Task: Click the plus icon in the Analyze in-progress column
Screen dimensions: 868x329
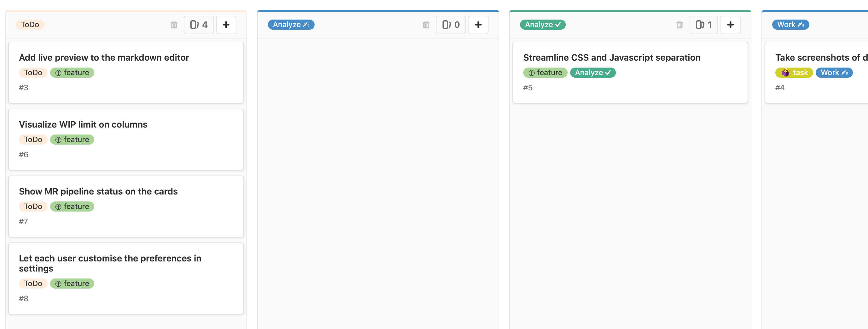Action: (478, 24)
